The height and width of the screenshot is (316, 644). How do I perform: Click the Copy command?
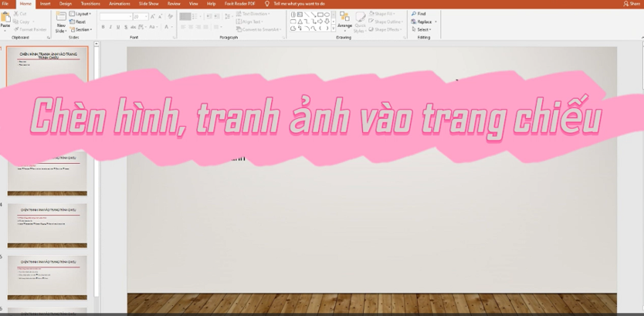pos(22,22)
